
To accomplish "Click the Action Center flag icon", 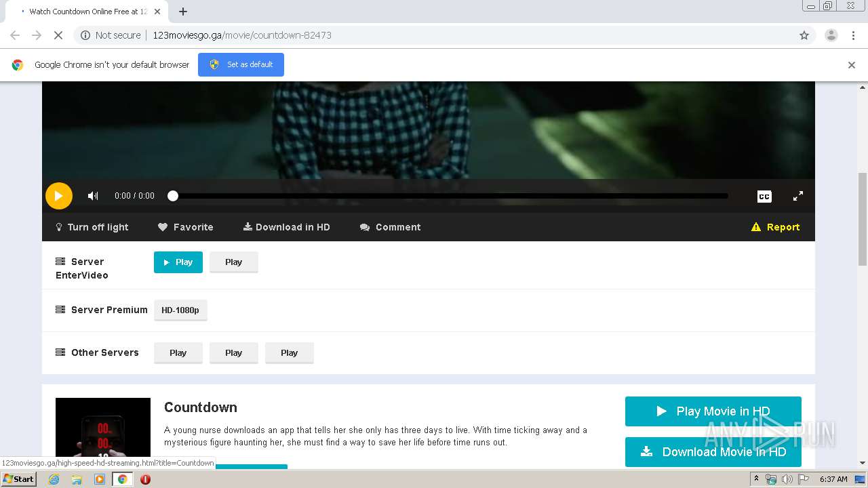I will coord(804,479).
